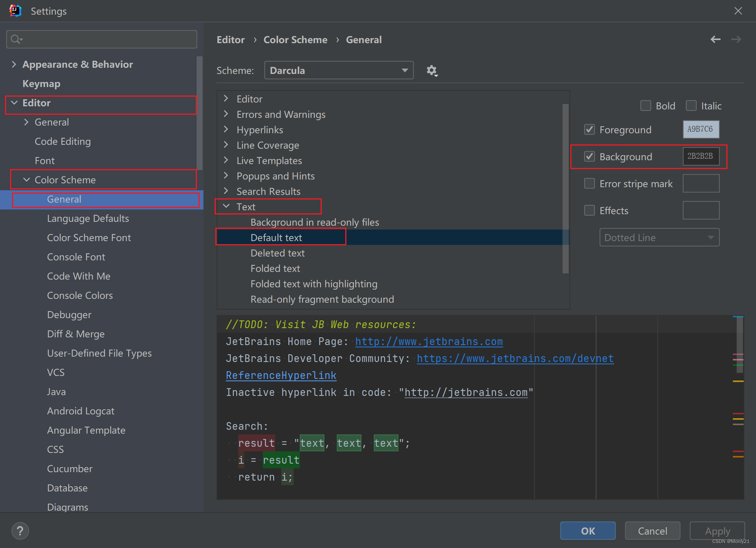The height and width of the screenshot is (548, 756).
Task: Click Editor in the breadcrumb
Action: (230, 40)
